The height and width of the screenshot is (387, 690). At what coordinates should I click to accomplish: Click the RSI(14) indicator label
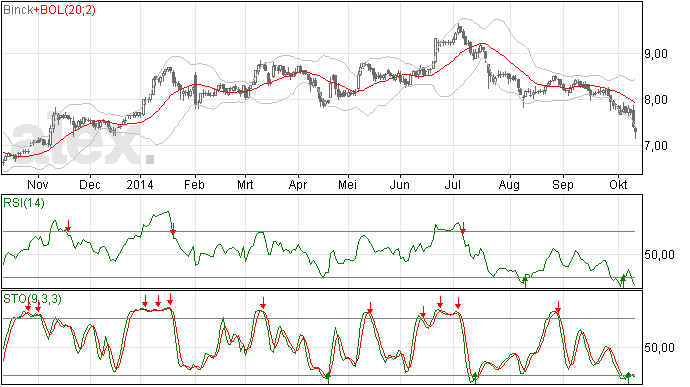(24, 203)
